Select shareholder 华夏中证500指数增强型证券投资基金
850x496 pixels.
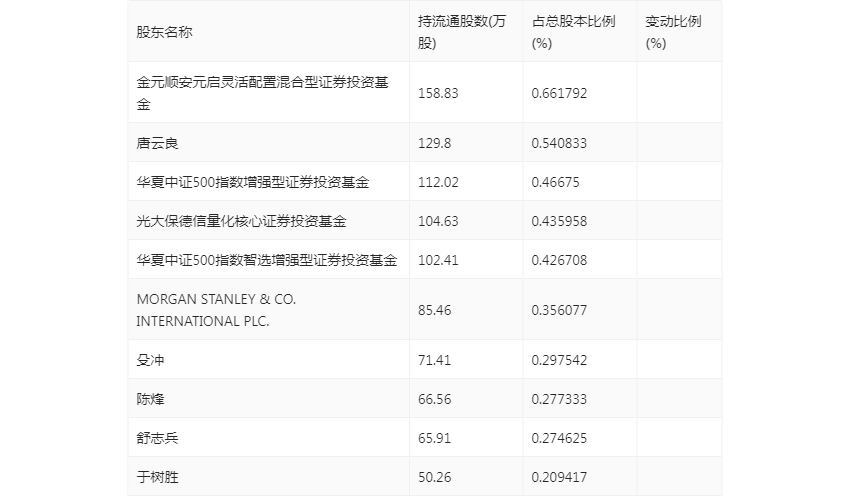coord(253,182)
